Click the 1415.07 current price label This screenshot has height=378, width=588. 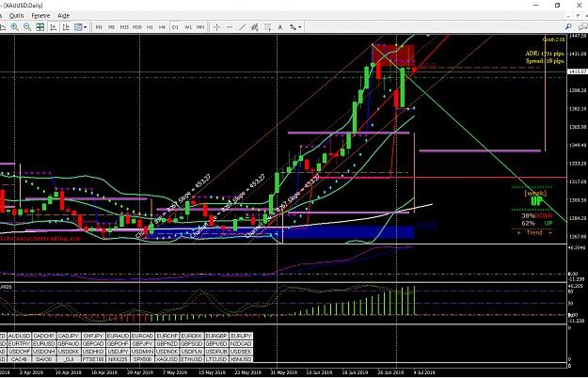click(x=577, y=71)
